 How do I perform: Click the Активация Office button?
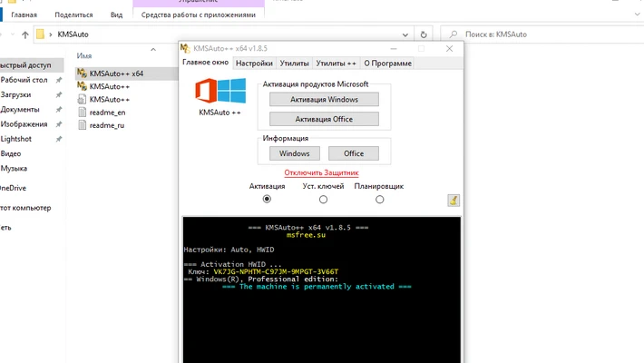[324, 119]
